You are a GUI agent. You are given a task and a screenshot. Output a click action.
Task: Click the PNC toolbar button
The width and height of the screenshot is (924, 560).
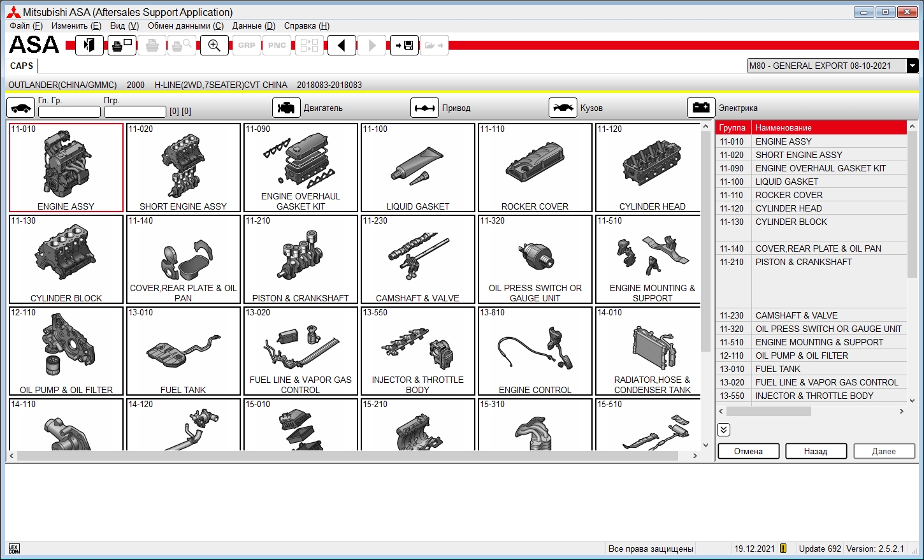(x=277, y=45)
